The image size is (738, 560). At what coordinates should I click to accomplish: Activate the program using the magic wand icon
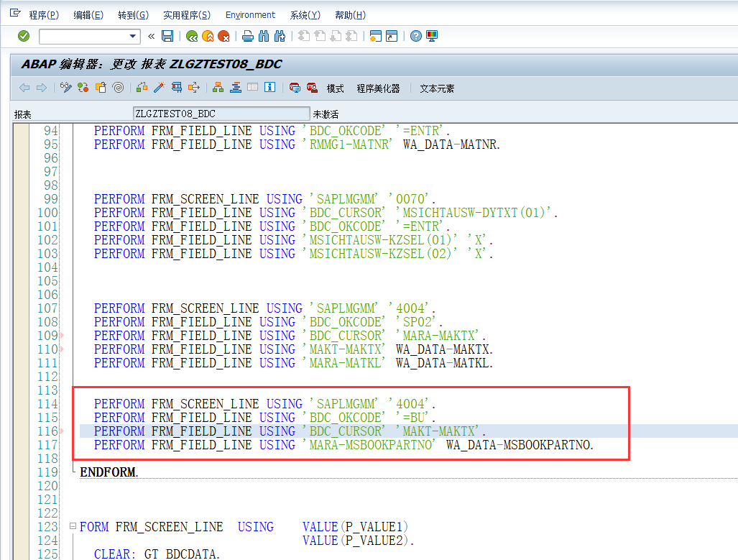(x=159, y=88)
